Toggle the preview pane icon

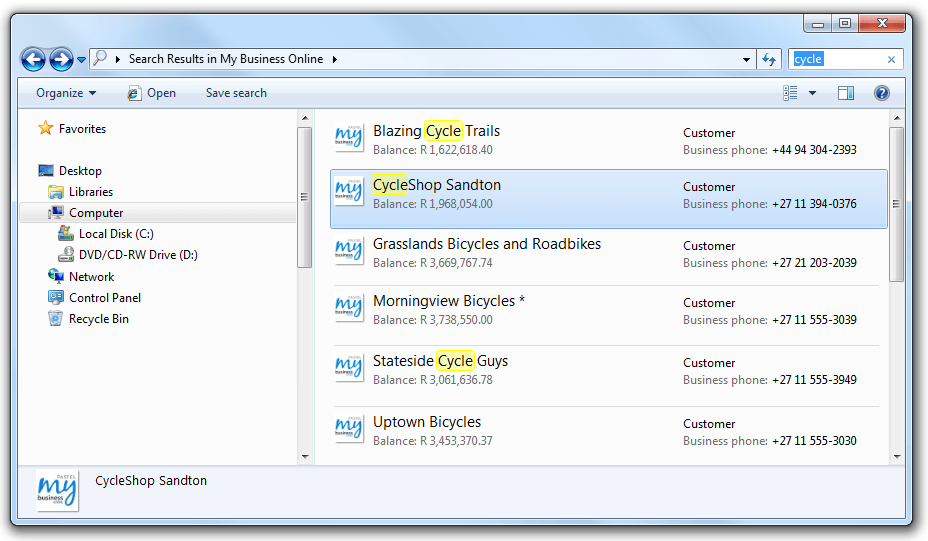[x=845, y=93]
